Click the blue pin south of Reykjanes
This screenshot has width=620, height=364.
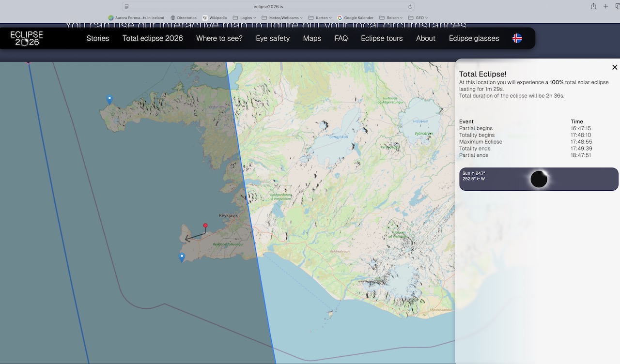(182, 257)
